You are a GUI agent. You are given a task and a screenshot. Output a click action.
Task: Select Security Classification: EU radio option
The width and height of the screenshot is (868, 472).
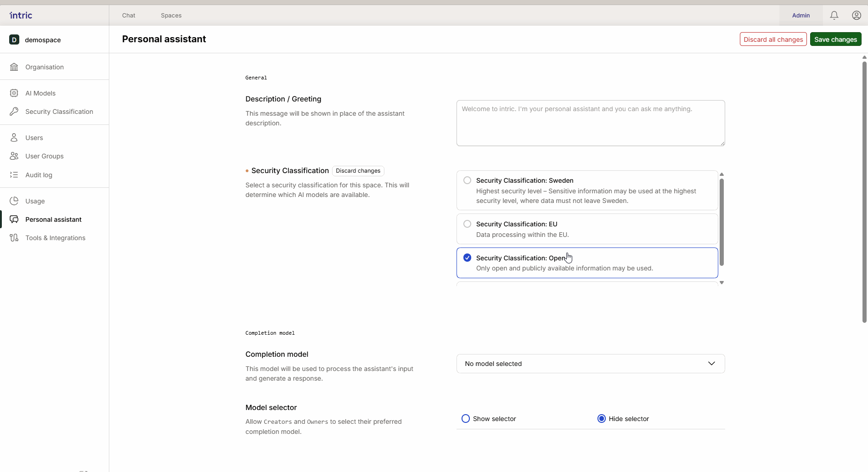tap(467, 224)
